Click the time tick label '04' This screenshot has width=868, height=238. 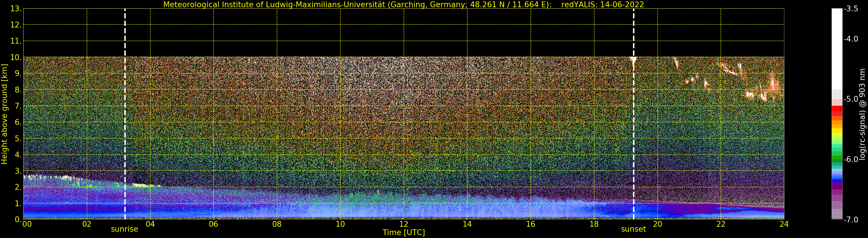coord(150,224)
